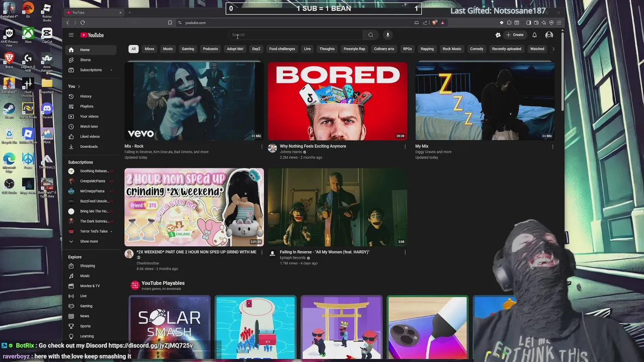Open Brave Leo AI sparkle icon
Screen dimensions: 644x362
[544, 23]
